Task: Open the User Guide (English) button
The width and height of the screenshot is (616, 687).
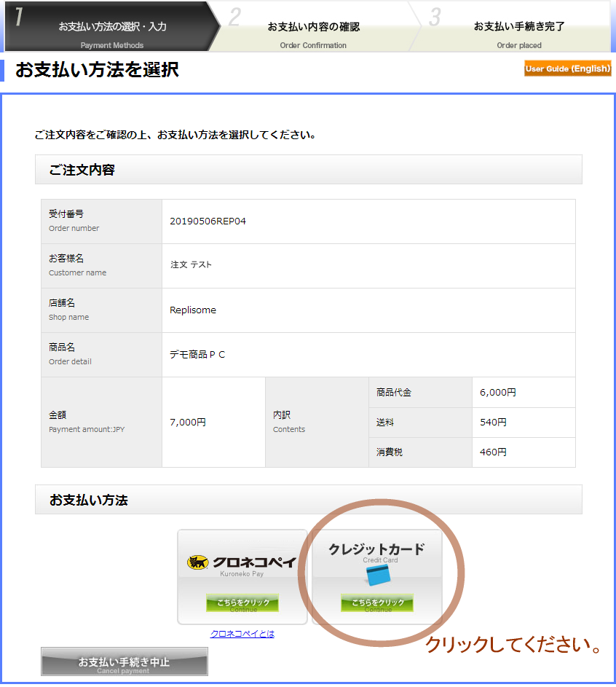Action: [x=567, y=68]
